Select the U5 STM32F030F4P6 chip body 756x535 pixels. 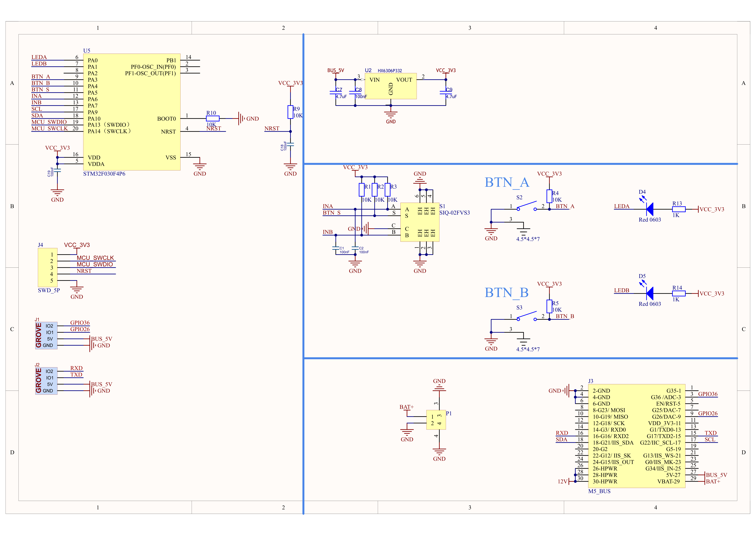[x=132, y=112]
